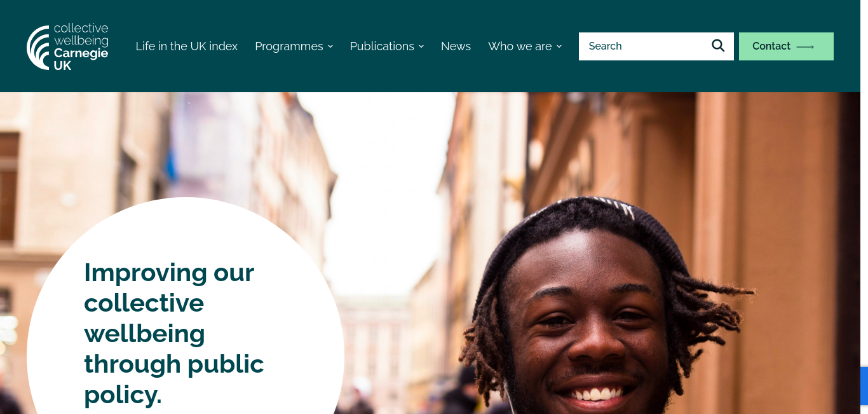The image size is (868, 414).
Task: Click the green Contact button
Action: point(786,46)
